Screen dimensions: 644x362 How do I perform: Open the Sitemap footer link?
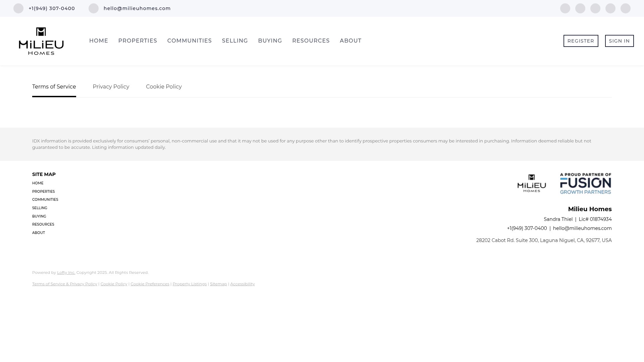pyautogui.click(x=218, y=284)
